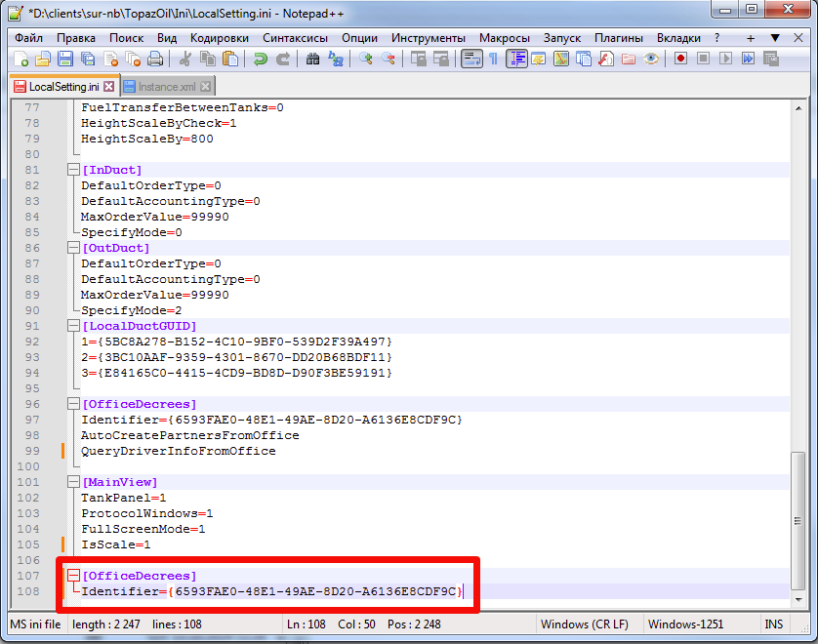Click the Cut scissors icon
This screenshot has height=644, width=818.
click(184, 59)
